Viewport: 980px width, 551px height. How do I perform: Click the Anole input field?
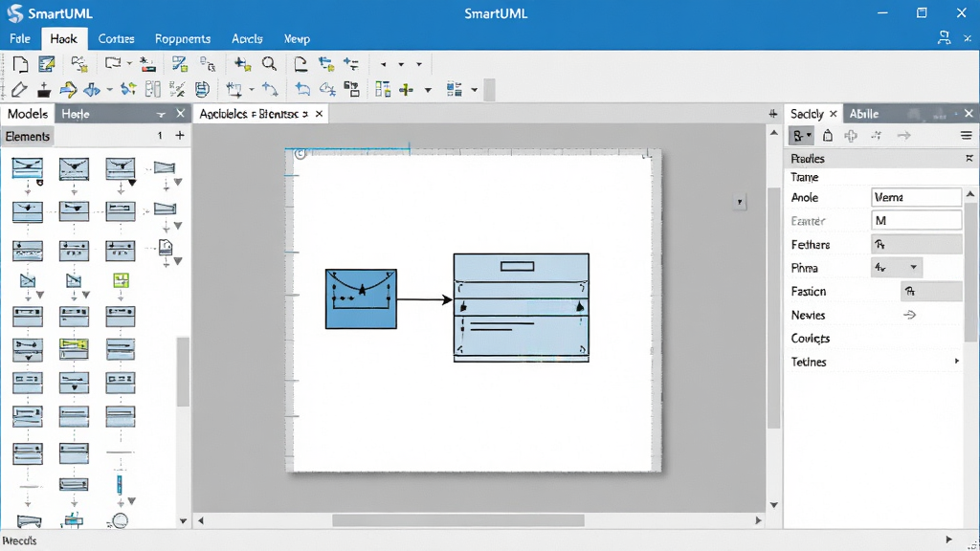click(916, 197)
